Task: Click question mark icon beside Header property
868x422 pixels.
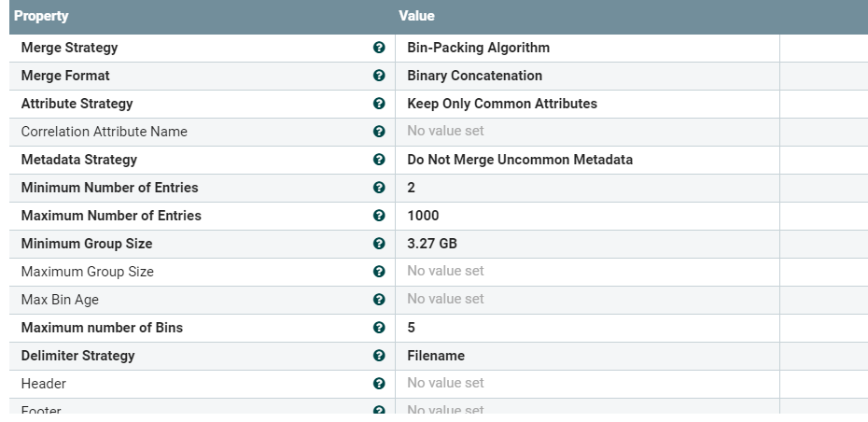Action: 379,384
